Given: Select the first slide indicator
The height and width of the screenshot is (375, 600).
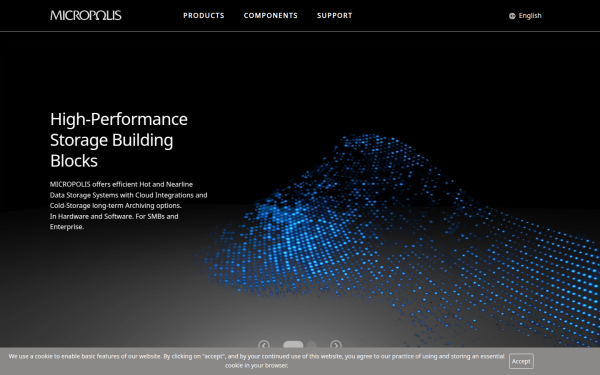Looking at the screenshot, I should (293, 345).
